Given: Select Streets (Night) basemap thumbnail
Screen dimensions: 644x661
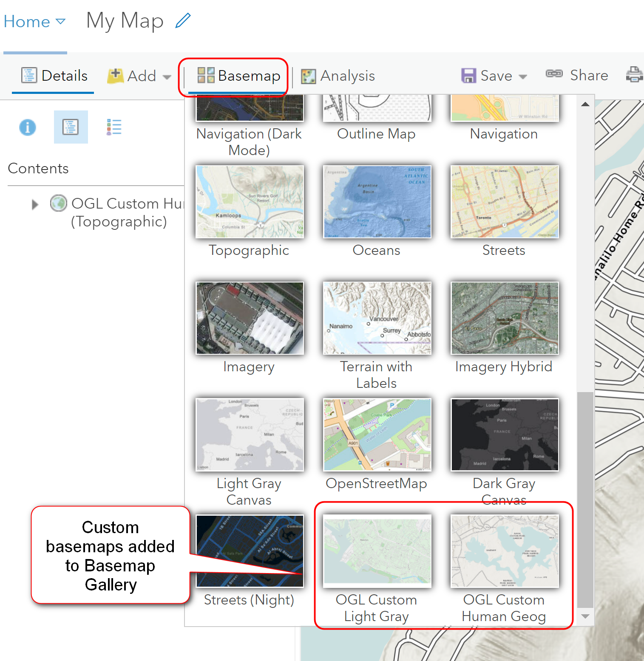Looking at the screenshot, I should coord(250,551).
